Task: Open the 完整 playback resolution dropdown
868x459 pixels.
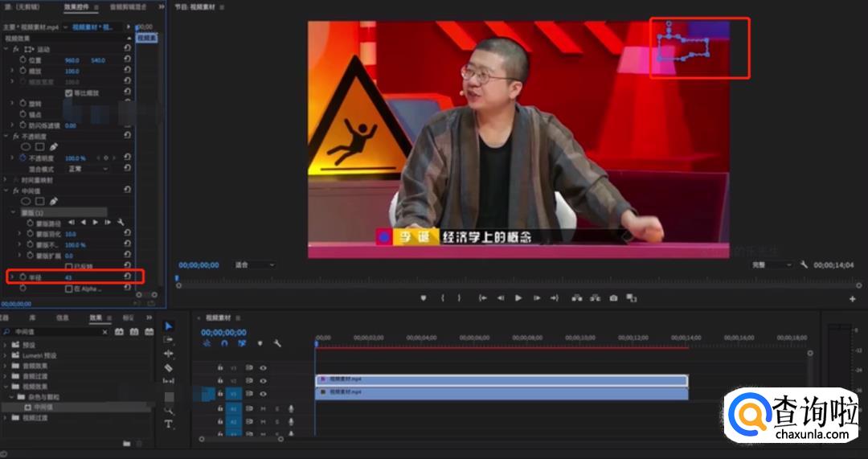Action: tap(772, 265)
